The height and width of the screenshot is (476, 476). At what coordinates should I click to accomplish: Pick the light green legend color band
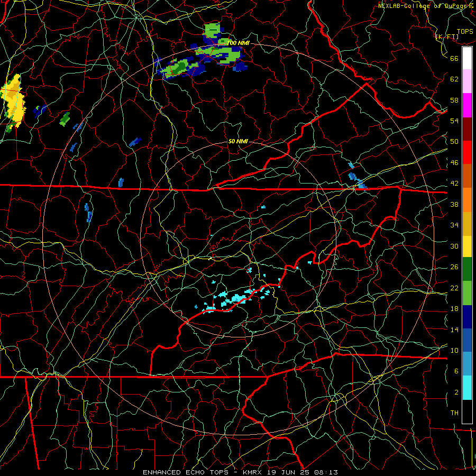[x=467, y=293]
